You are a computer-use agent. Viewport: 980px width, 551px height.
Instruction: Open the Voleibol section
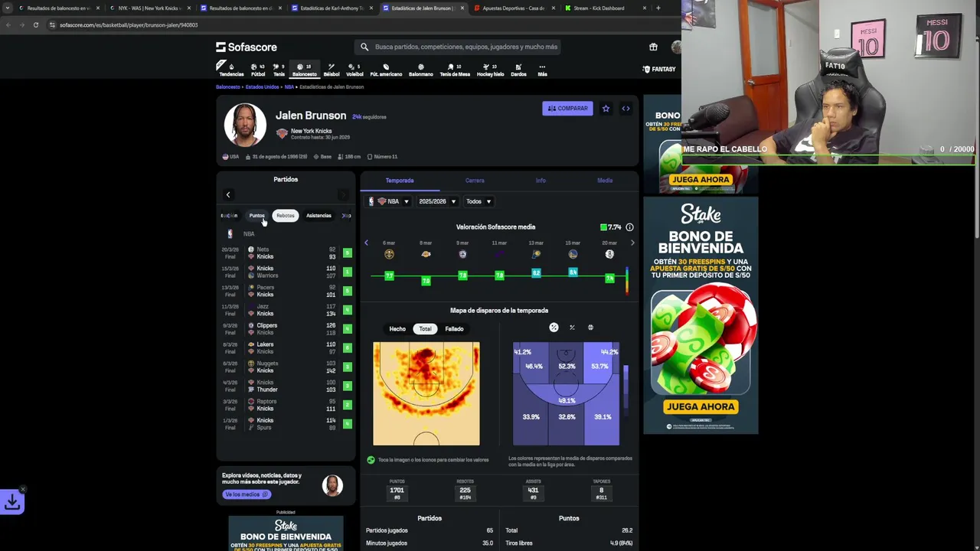click(354, 70)
